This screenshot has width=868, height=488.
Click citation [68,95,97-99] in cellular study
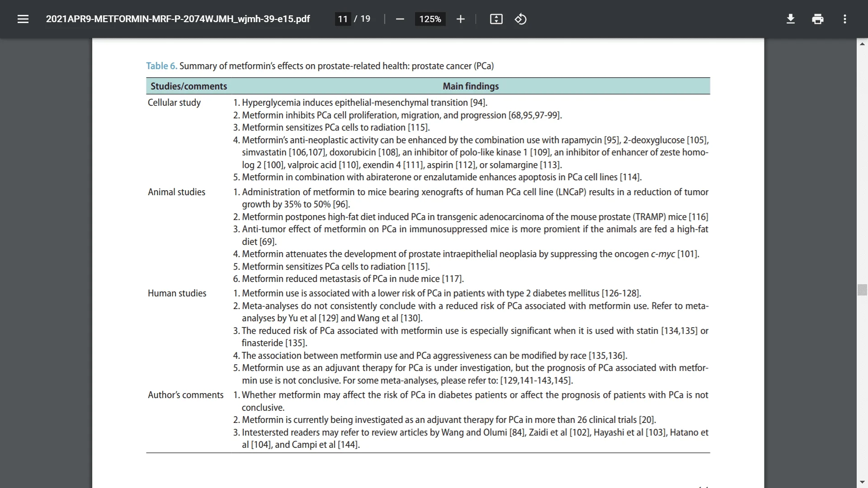click(535, 115)
